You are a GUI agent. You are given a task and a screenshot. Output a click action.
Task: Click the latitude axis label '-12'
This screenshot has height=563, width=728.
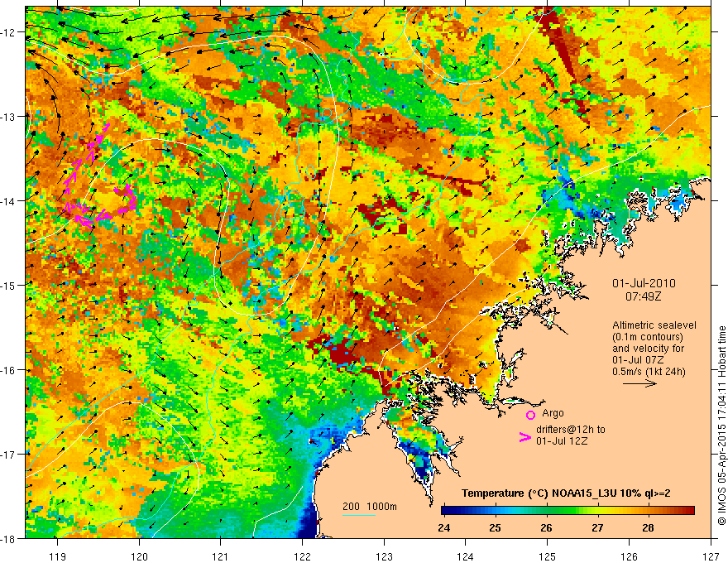tap(9, 32)
